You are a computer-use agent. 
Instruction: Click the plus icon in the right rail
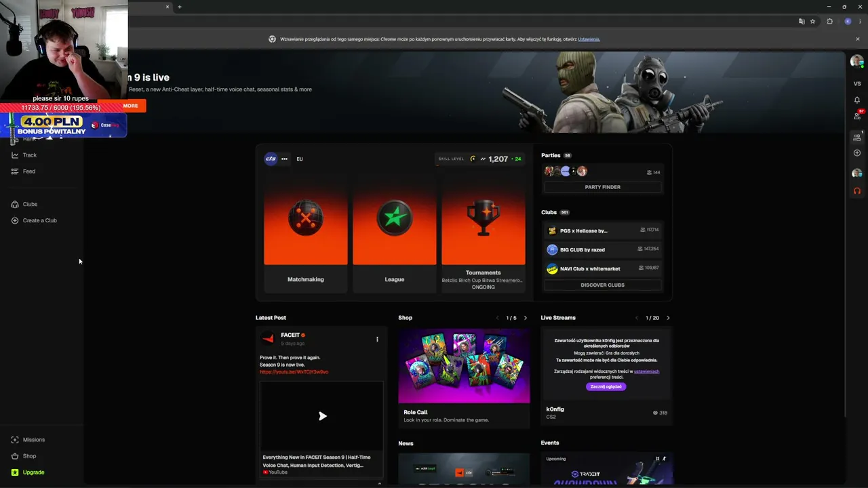tap(857, 153)
